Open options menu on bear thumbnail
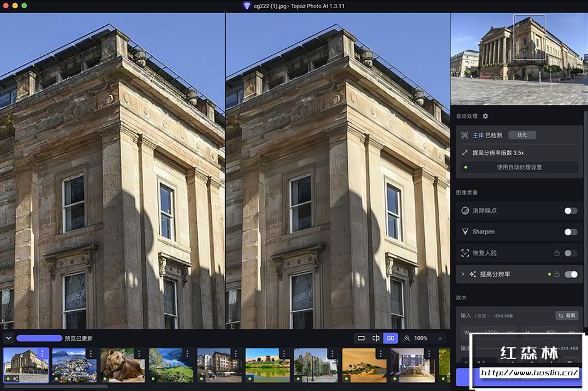 (x=139, y=353)
